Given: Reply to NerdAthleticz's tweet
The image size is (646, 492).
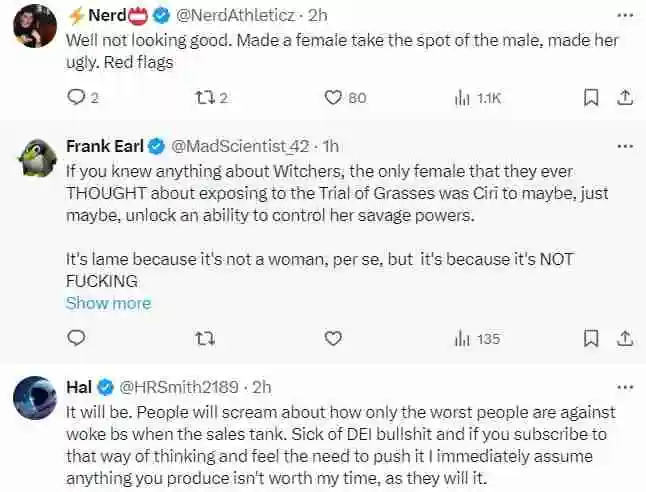Looking at the screenshot, I should click(x=75, y=97).
